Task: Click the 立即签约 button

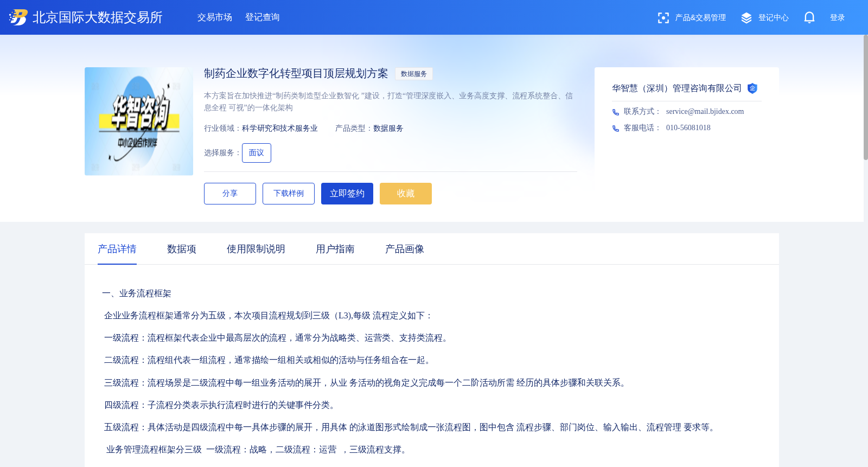Action: point(347,194)
